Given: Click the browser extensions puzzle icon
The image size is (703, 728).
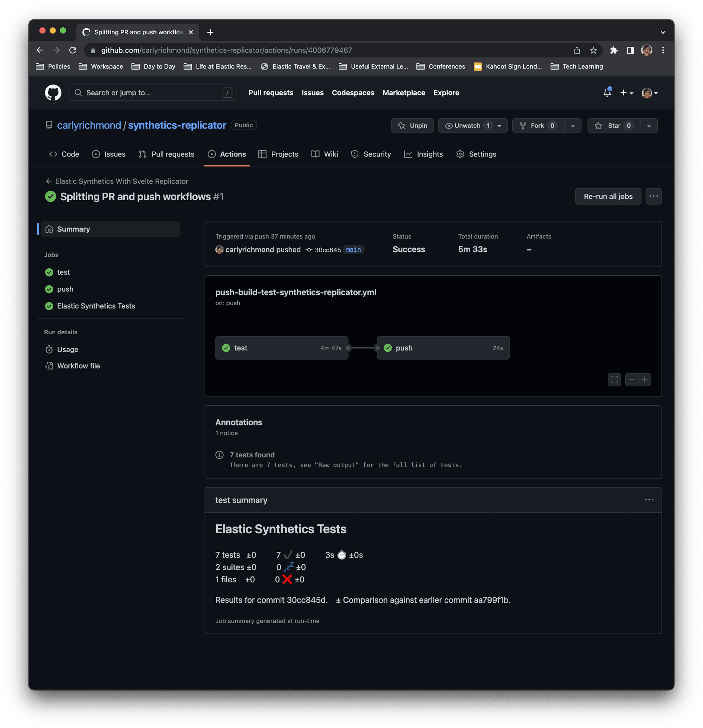Looking at the screenshot, I should (x=613, y=50).
